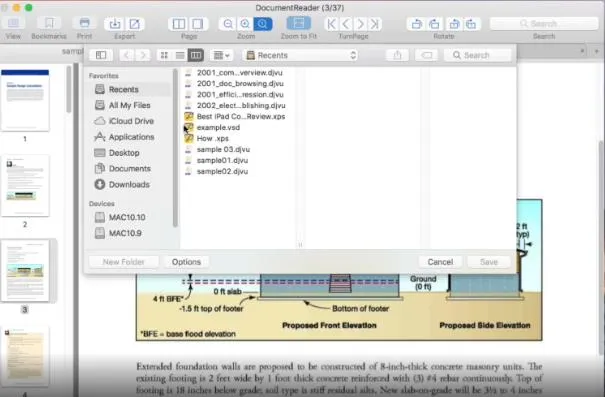Viewport: 605px width, 397px height.
Task: Switch file dialog to icon view
Action: (164, 55)
